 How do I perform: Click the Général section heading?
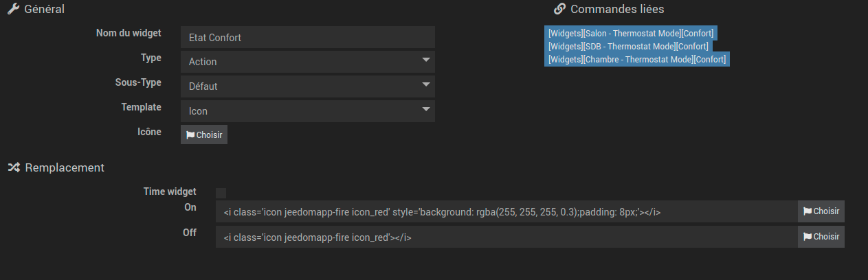coord(45,10)
